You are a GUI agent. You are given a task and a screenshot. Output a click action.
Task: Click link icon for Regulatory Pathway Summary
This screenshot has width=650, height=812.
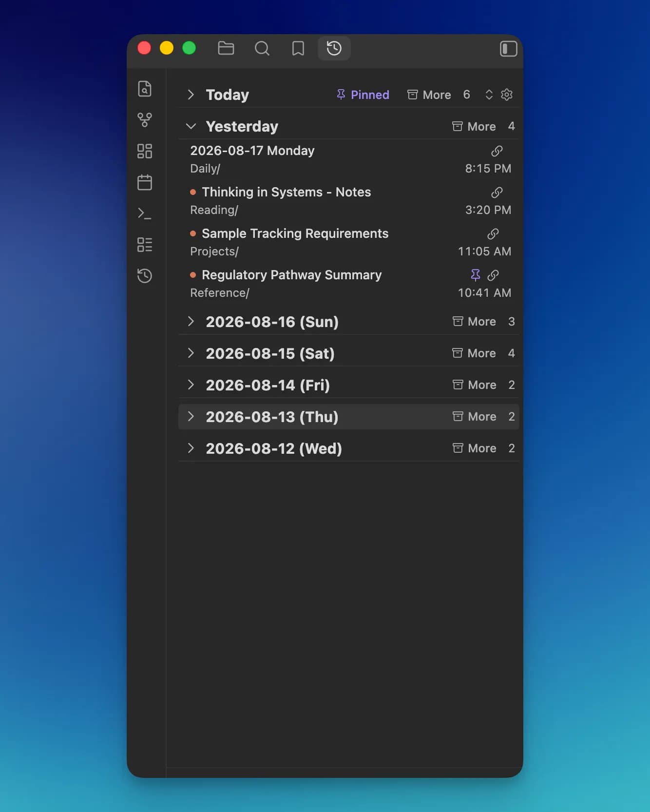(493, 275)
